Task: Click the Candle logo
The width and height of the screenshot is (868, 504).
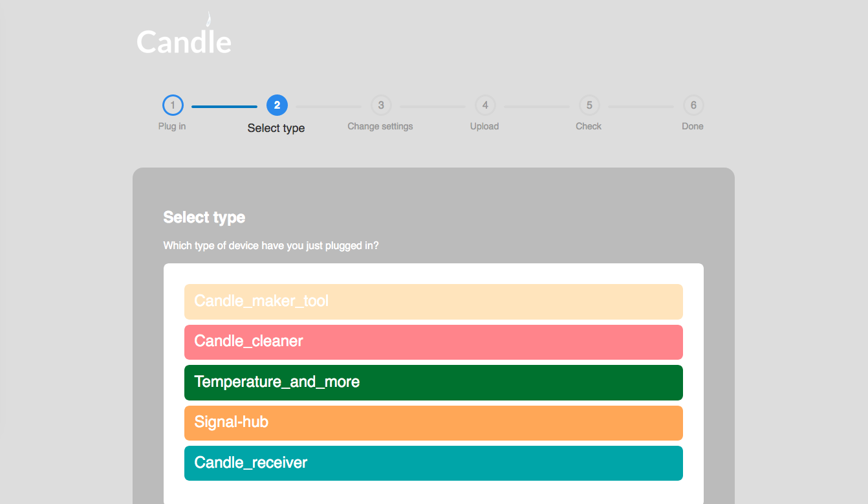Action: point(184,40)
